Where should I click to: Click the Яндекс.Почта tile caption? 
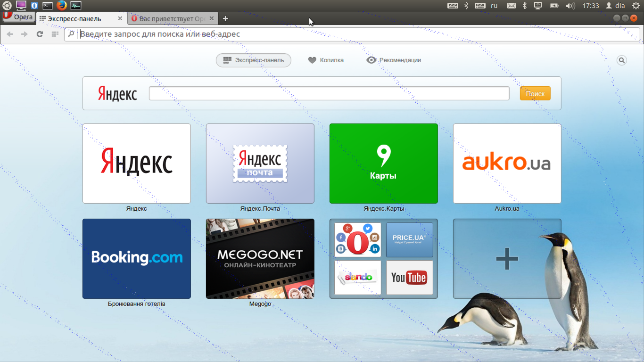coord(260,208)
